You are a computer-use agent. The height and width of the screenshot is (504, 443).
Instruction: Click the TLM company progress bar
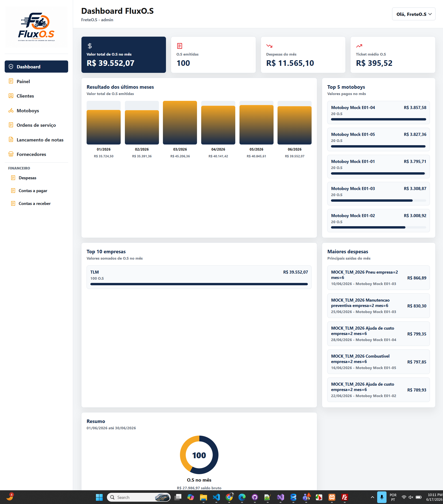(x=199, y=284)
